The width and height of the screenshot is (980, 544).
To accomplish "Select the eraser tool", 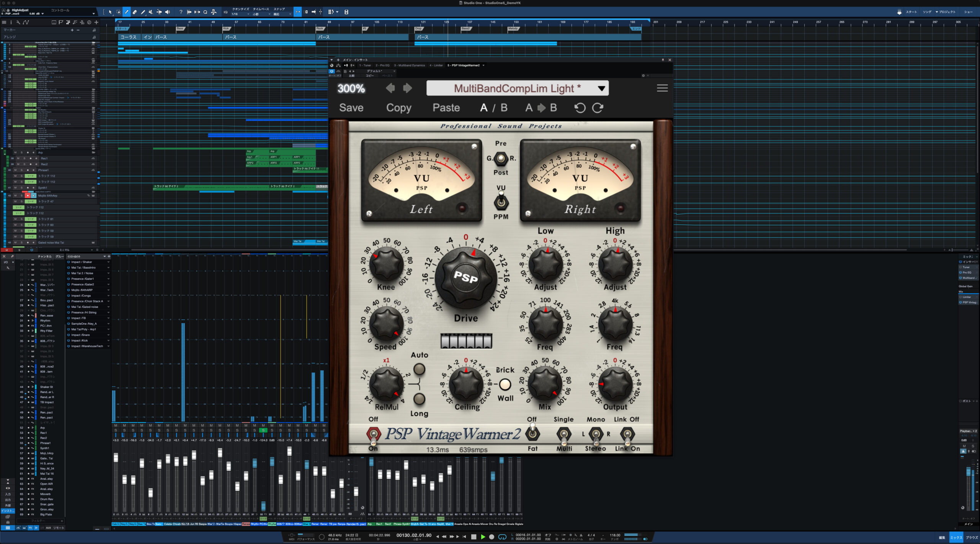I will (135, 12).
